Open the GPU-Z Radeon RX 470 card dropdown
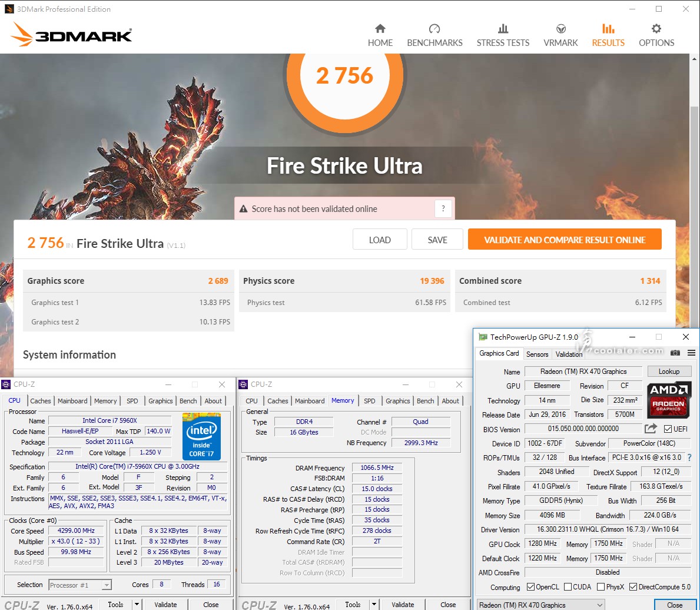The height and width of the screenshot is (610, 700). pos(541,605)
